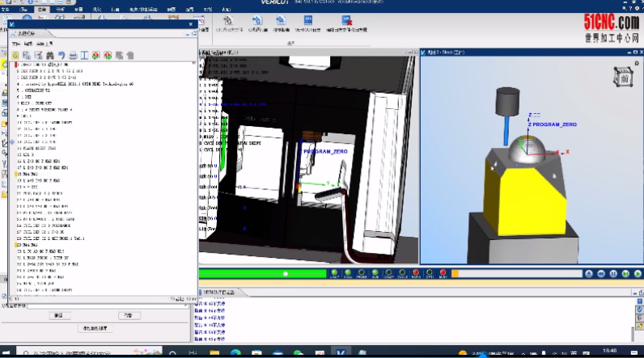Click the first icon in the VERICUT ribbon group
Screen dimensions: 644x358
228,21
